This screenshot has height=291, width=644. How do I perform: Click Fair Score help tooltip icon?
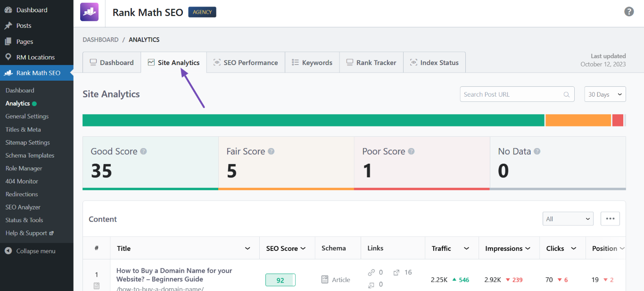[271, 151]
